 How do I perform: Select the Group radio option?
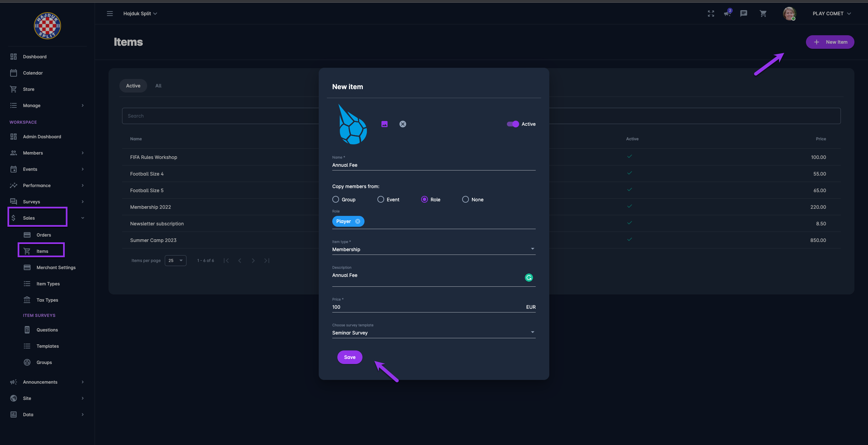point(336,199)
